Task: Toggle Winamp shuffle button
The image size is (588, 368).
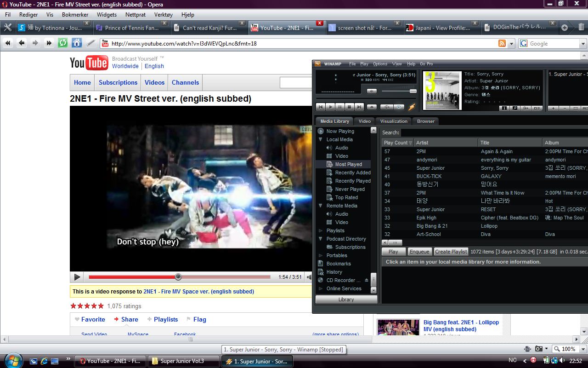Action: point(387,107)
